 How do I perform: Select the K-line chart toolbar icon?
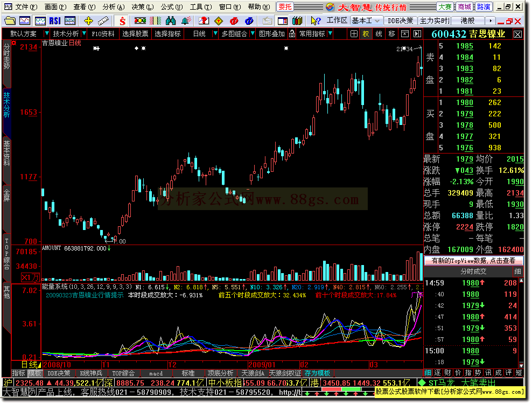[x=40, y=21]
